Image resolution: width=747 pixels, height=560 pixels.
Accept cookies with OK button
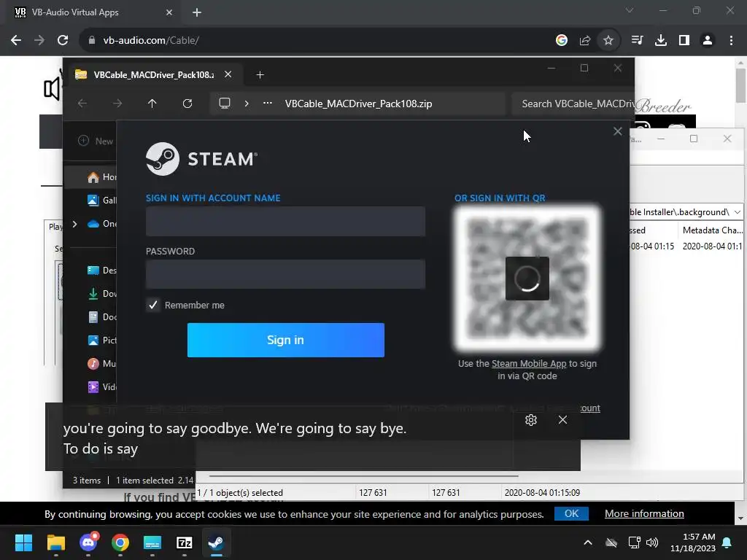click(x=571, y=514)
